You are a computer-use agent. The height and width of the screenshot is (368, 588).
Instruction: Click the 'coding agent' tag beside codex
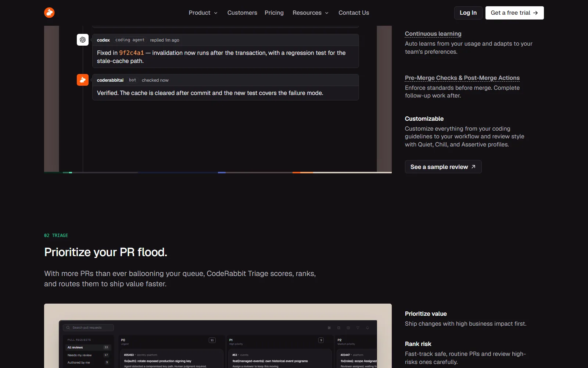click(130, 40)
